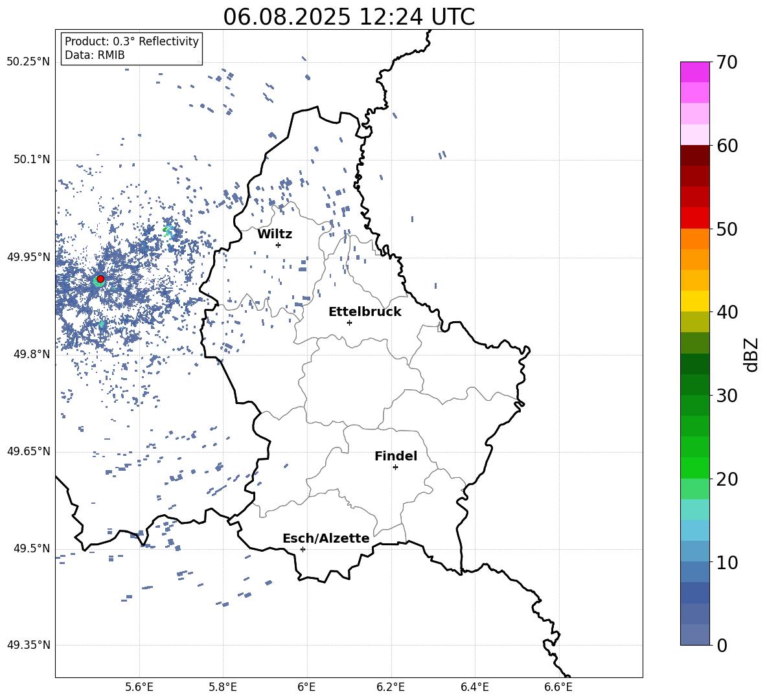Screen dimensions: 767x700
Task: Click the 49.95°N latitude label
Action: pos(29,257)
